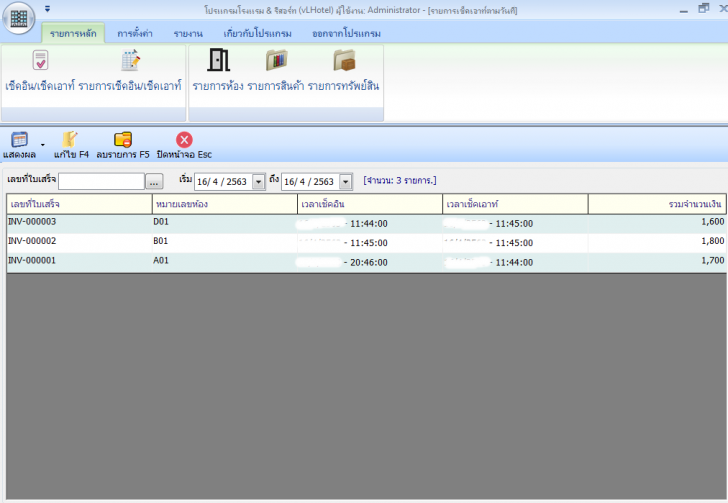Open รายการสินค้า products icon
The image size is (728, 503).
point(277,60)
